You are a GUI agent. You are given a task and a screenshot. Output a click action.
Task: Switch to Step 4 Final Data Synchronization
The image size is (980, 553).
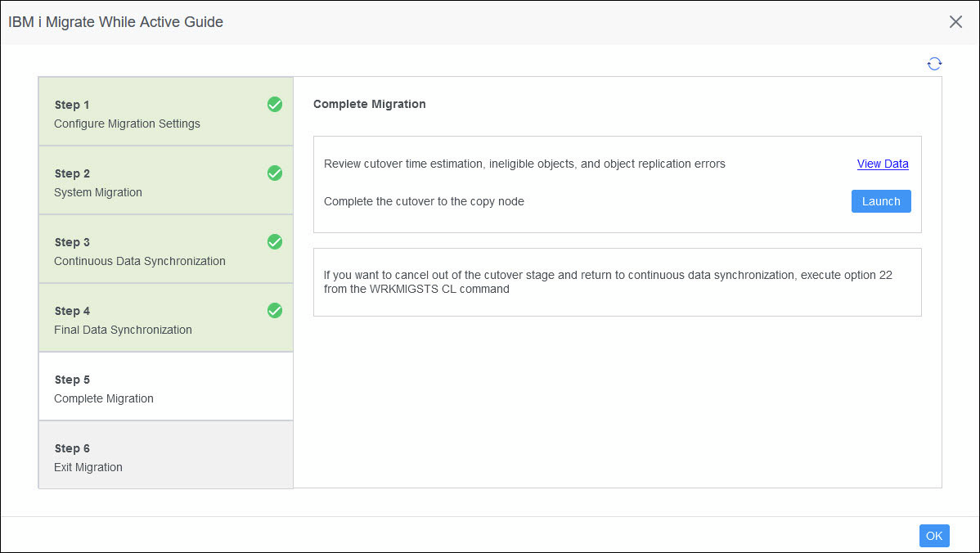[x=165, y=318]
